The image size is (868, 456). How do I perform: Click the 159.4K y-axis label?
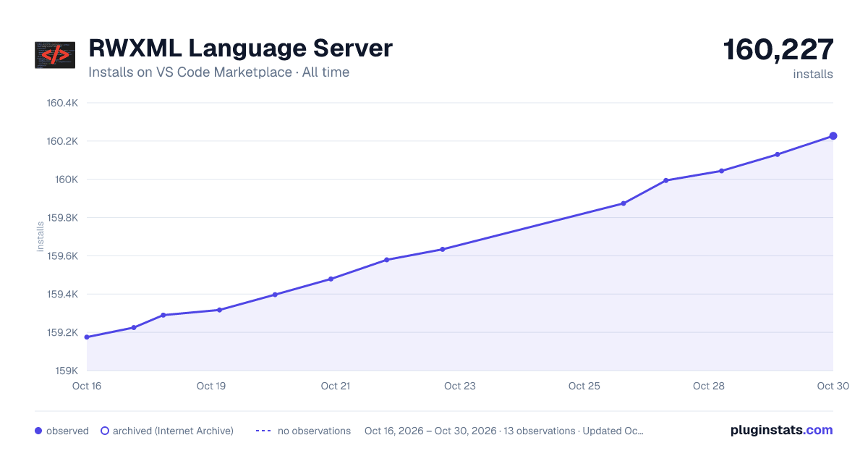[62, 295]
